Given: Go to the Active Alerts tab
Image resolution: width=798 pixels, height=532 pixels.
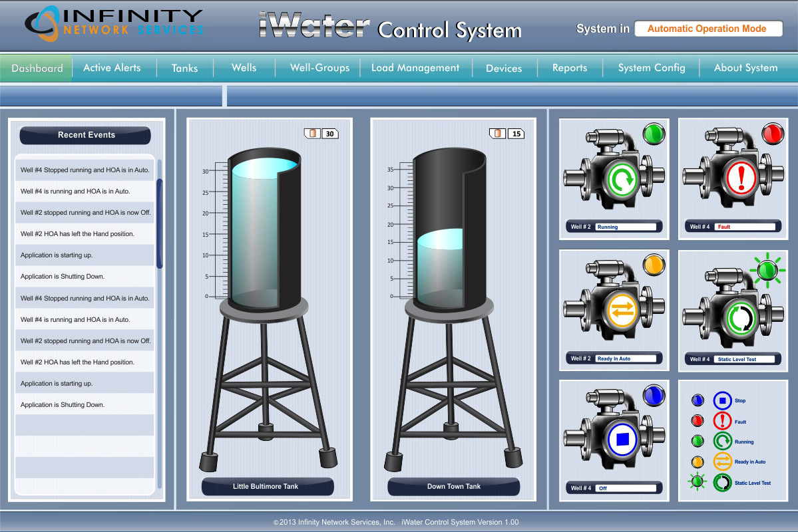Looking at the screenshot, I should point(112,68).
